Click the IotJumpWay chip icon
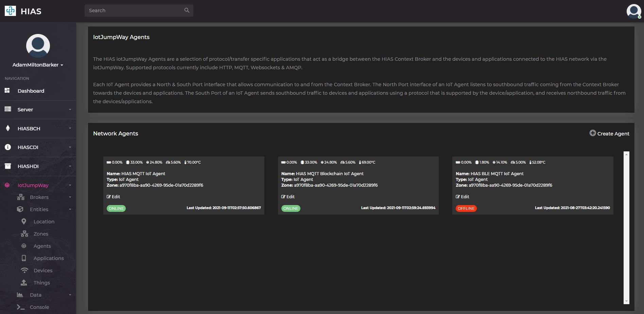Viewport: 644px width, 314px height. [7, 185]
